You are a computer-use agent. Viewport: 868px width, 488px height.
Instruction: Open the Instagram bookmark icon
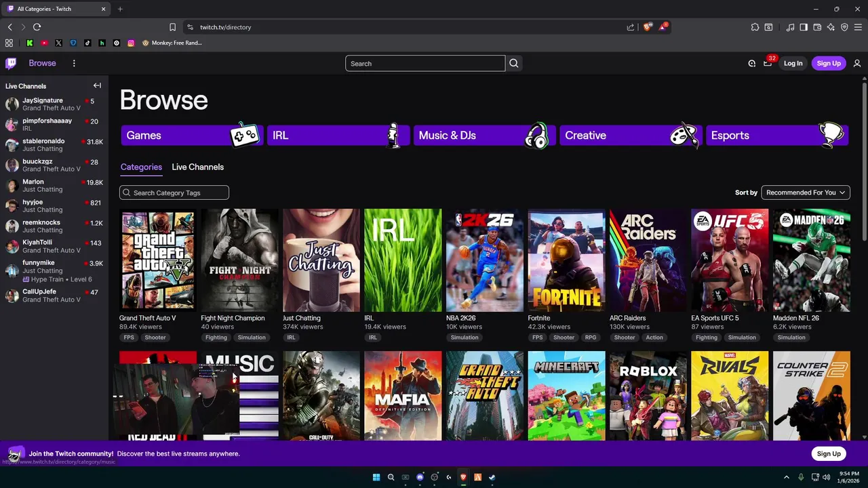tap(131, 43)
